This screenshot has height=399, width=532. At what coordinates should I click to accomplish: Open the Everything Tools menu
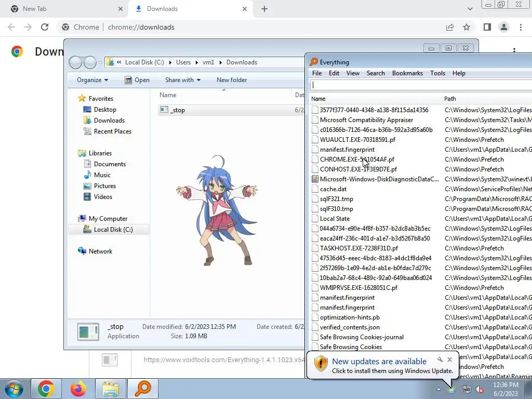(437, 73)
